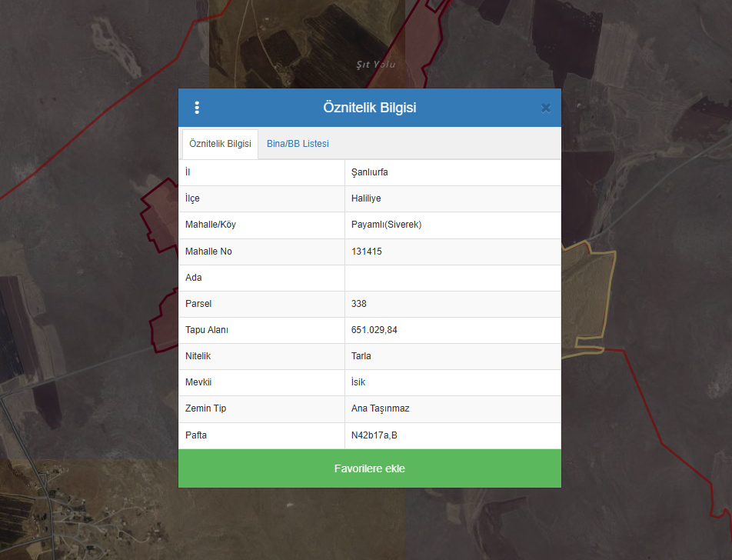The width and height of the screenshot is (732, 560).
Task: Click the Şıt Yolu label on map
Action: (x=376, y=65)
